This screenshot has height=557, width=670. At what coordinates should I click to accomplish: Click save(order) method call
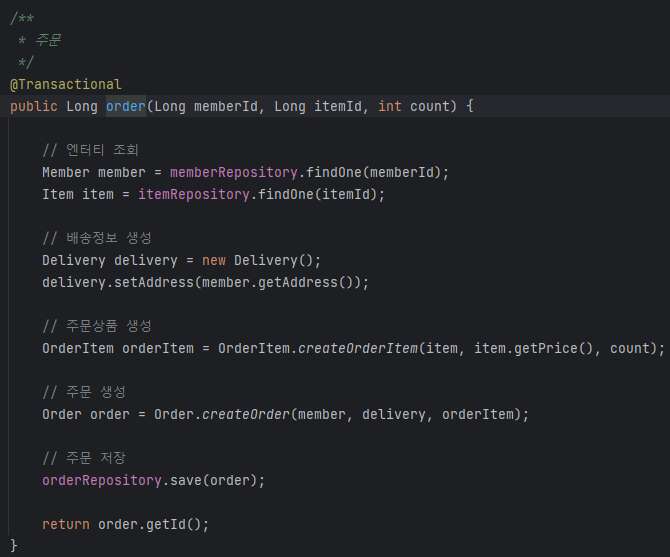(x=214, y=481)
